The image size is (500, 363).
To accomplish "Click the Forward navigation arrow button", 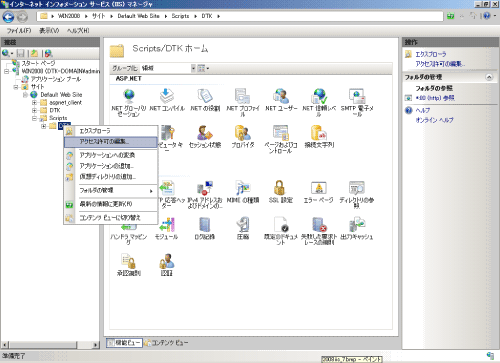I will pyautogui.click(x=22, y=17).
